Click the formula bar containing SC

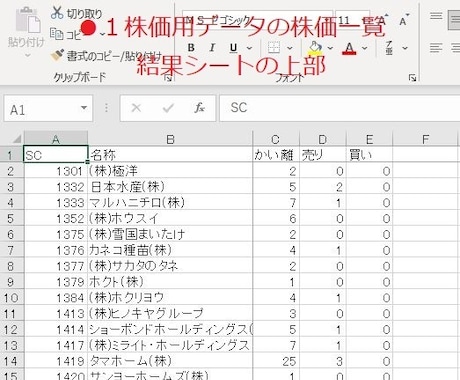point(339,108)
